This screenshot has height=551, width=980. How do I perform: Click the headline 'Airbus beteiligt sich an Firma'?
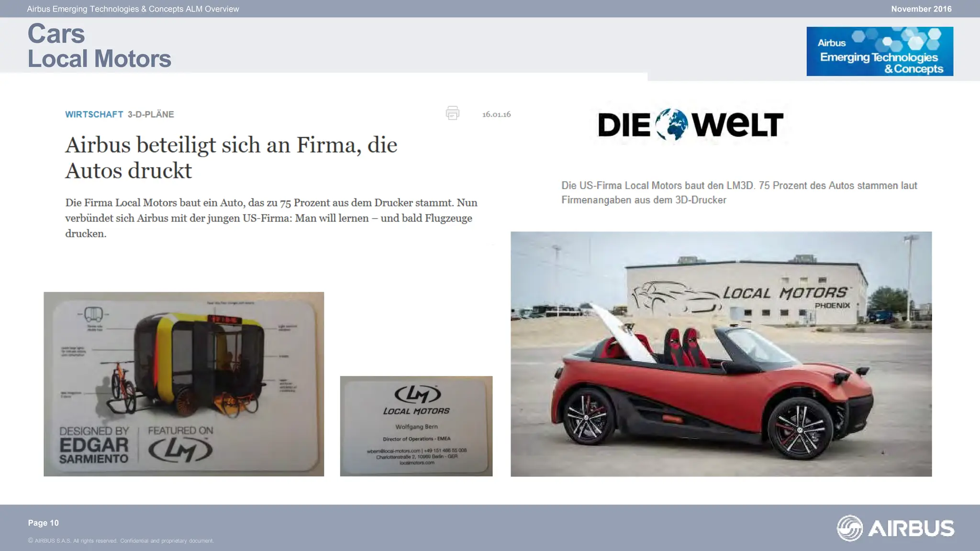pos(231,157)
